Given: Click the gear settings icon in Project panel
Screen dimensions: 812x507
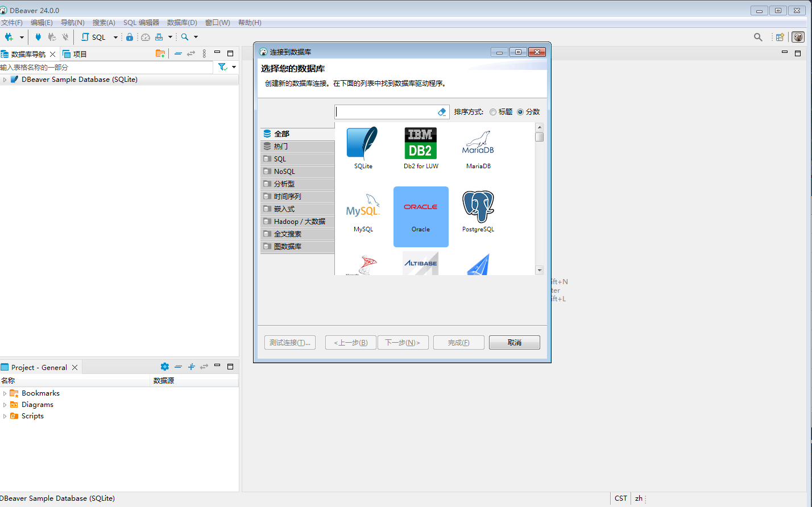Looking at the screenshot, I should (x=165, y=367).
